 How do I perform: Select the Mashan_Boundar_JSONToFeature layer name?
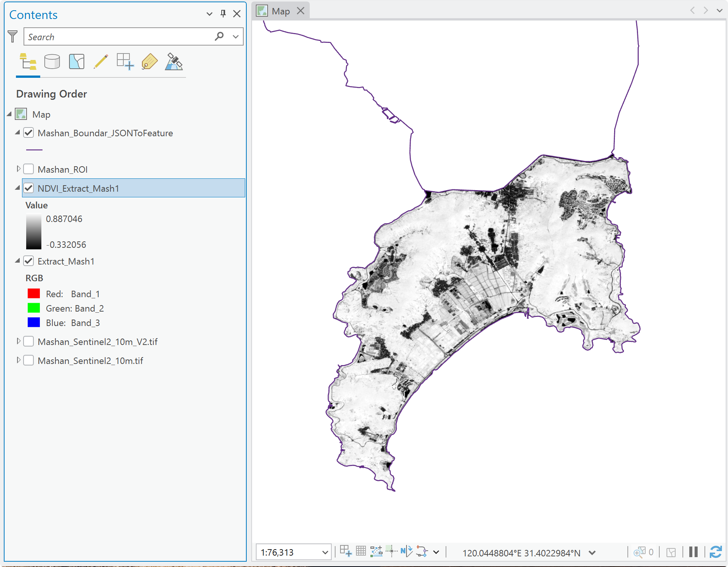click(x=105, y=133)
